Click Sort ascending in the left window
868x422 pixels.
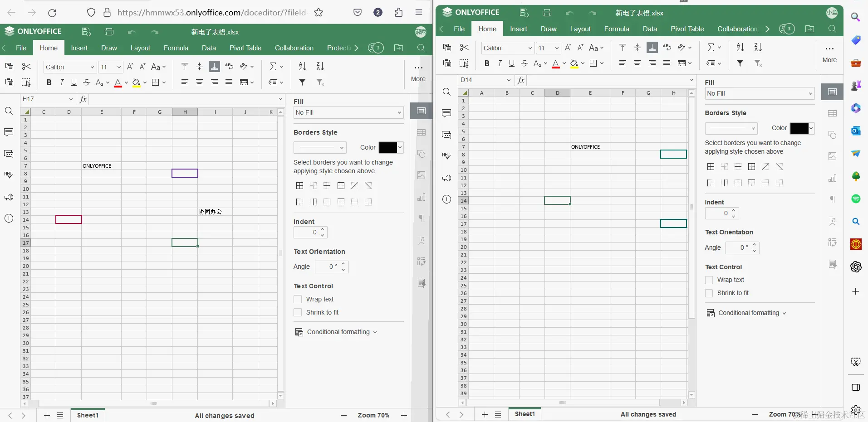[x=303, y=67]
